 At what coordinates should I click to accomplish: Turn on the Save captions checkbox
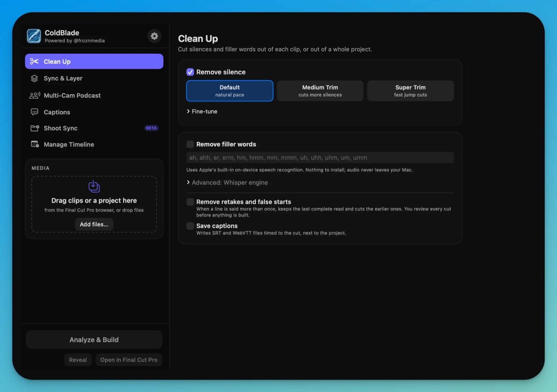click(190, 226)
